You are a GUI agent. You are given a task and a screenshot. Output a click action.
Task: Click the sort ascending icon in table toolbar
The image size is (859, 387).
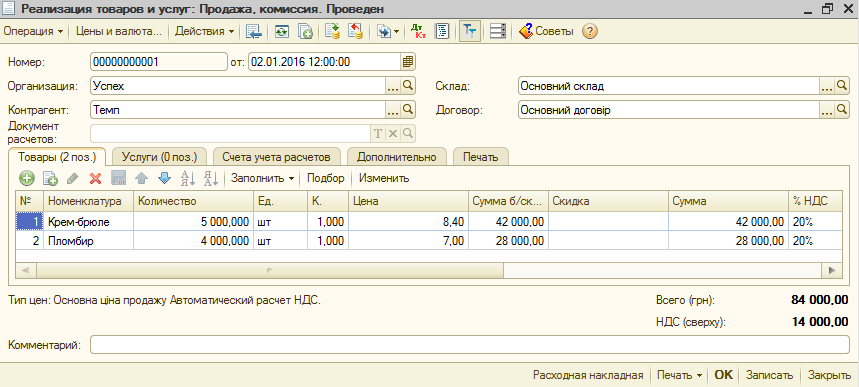coord(188,178)
